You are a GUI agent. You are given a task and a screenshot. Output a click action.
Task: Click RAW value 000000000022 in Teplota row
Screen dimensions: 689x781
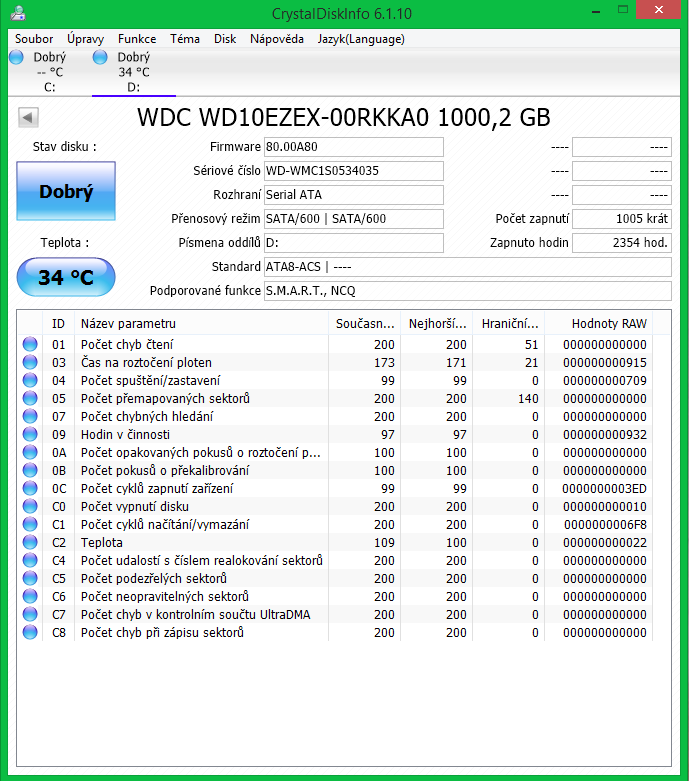(x=605, y=542)
